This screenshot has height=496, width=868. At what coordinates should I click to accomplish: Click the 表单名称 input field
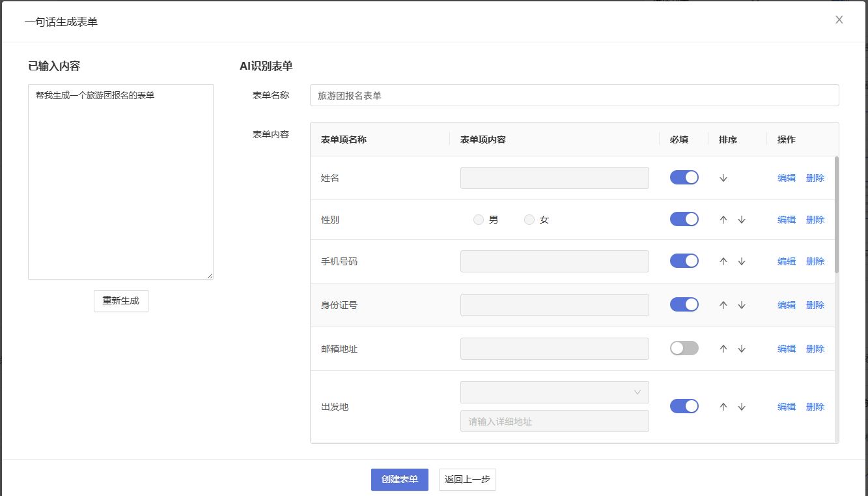coord(574,95)
